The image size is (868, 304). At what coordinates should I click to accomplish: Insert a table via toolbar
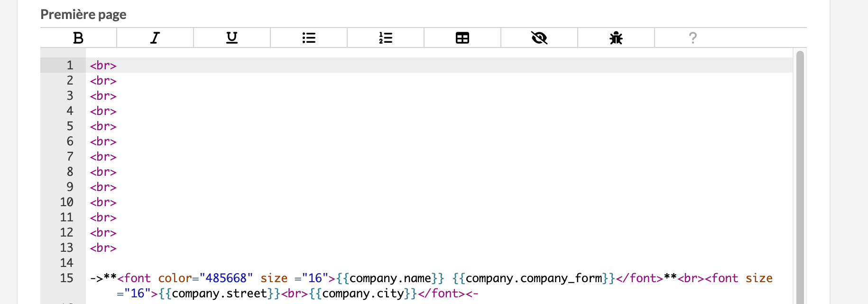coord(462,38)
